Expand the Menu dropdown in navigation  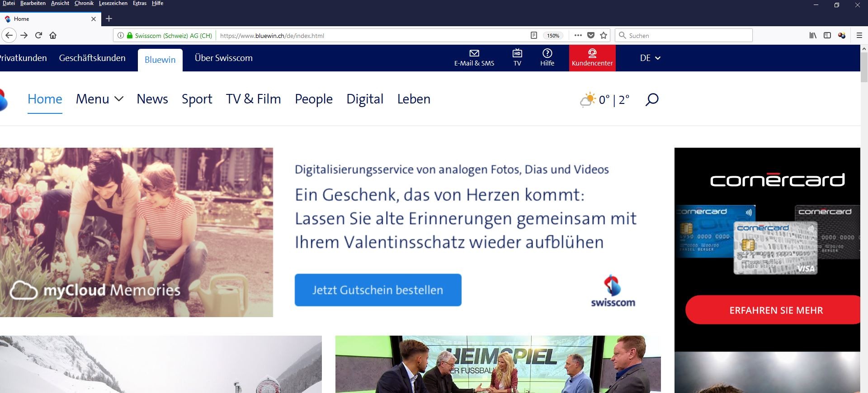tap(99, 99)
